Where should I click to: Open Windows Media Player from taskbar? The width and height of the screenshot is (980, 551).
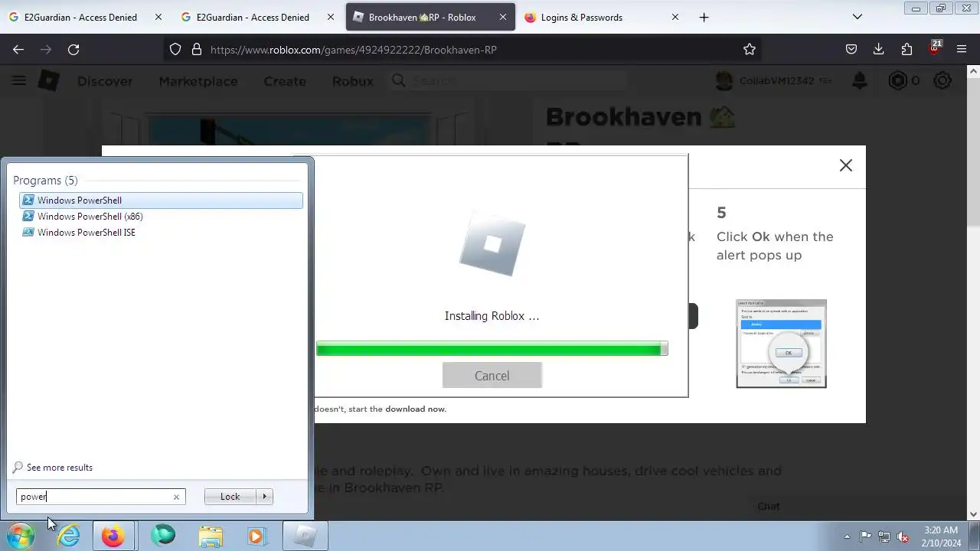coord(256,536)
